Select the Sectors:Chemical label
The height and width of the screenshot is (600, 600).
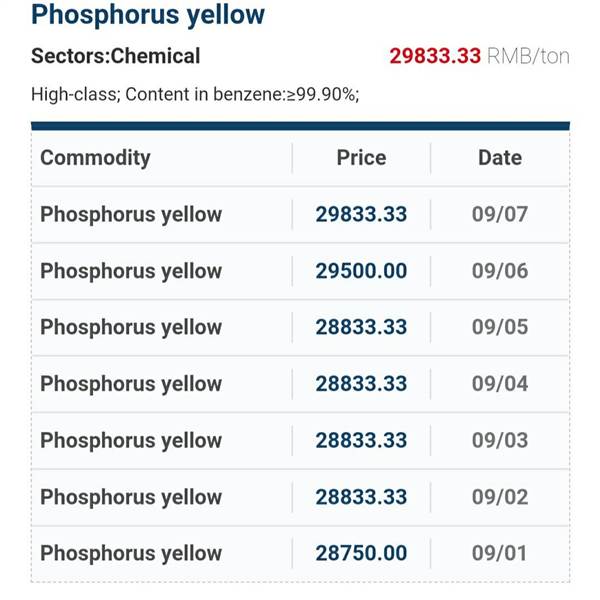pyautogui.click(x=116, y=56)
